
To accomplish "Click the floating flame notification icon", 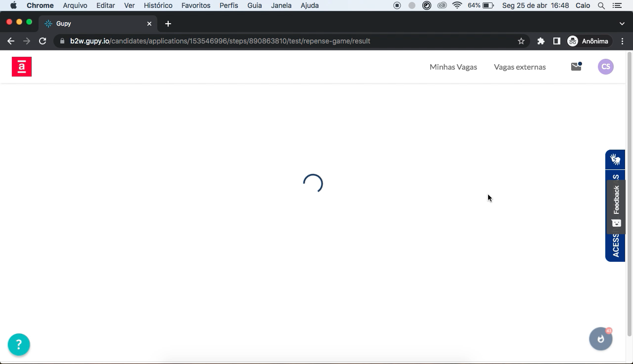I will click(x=600, y=339).
